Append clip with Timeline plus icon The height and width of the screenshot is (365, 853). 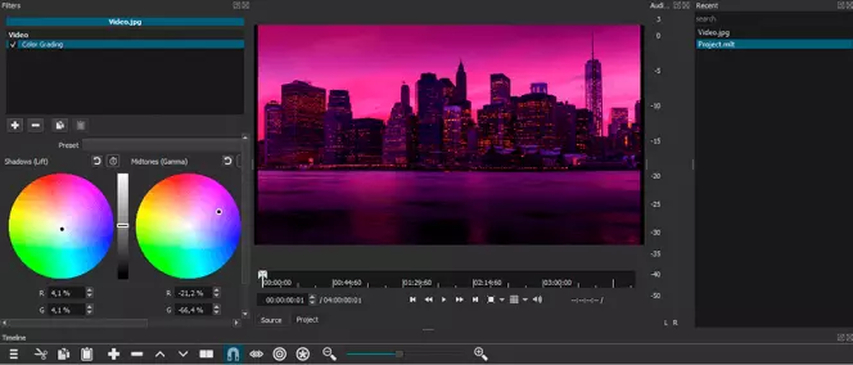point(114,354)
